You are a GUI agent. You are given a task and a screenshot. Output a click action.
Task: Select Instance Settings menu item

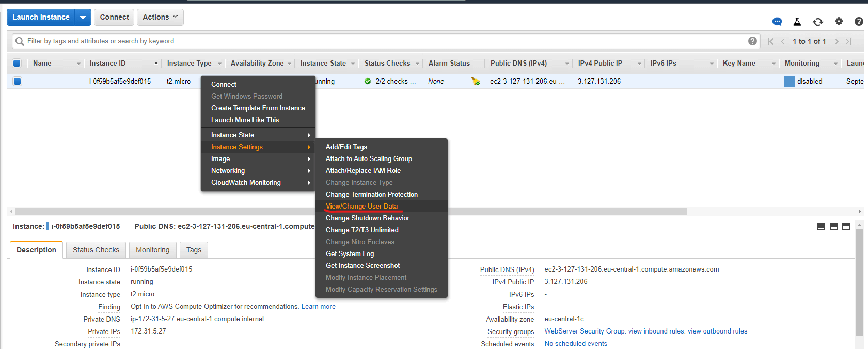click(258, 147)
